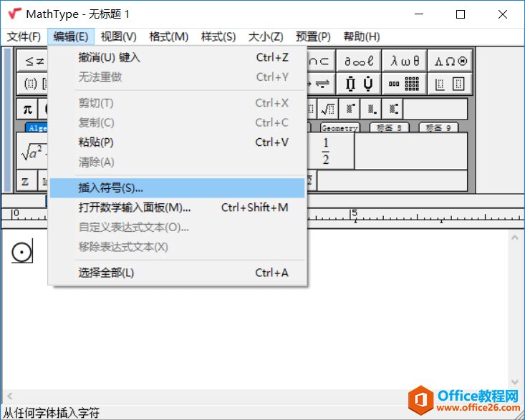Open the lowercase Greek (λ ω θ) palette
This screenshot has height=420, width=525.
pyautogui.click(x=405, y=61)
